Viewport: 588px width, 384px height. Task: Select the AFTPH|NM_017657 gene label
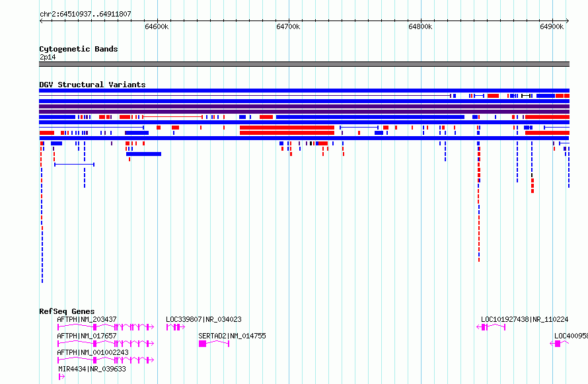click(87, 336)
